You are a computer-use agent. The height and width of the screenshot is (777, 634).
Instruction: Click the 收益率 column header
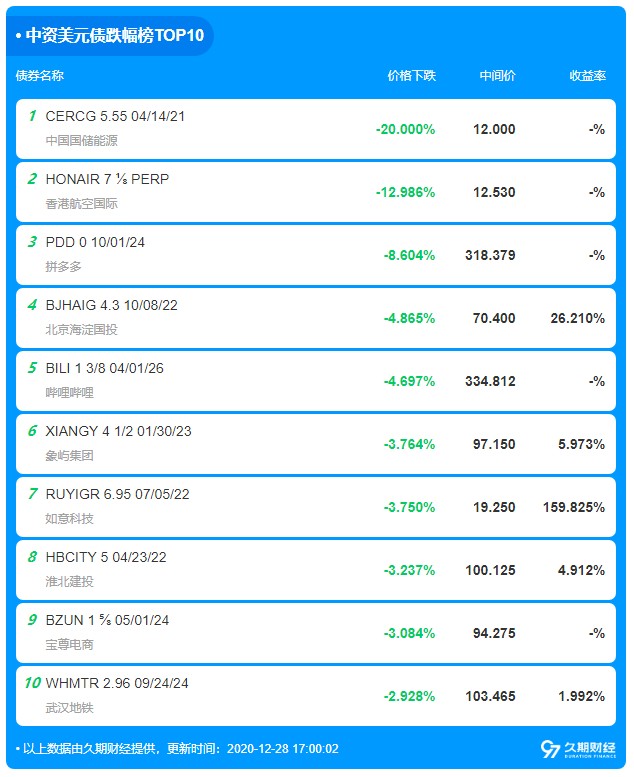[587, 76]
